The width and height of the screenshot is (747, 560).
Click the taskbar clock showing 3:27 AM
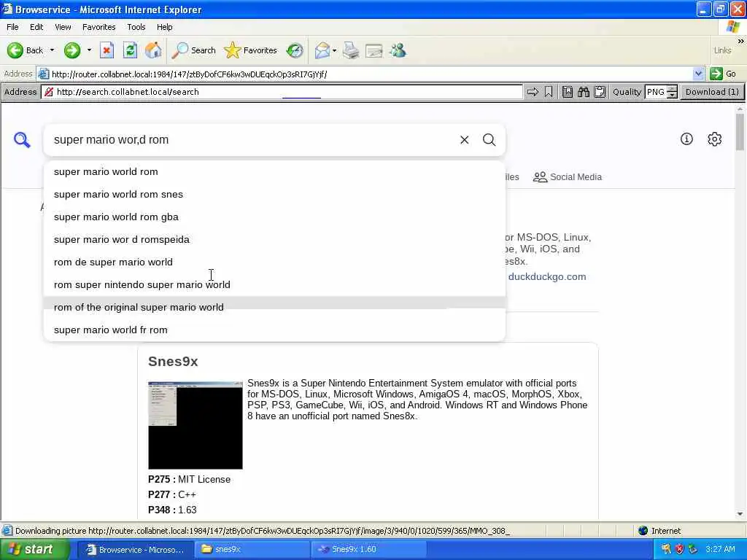click(720, 550)
